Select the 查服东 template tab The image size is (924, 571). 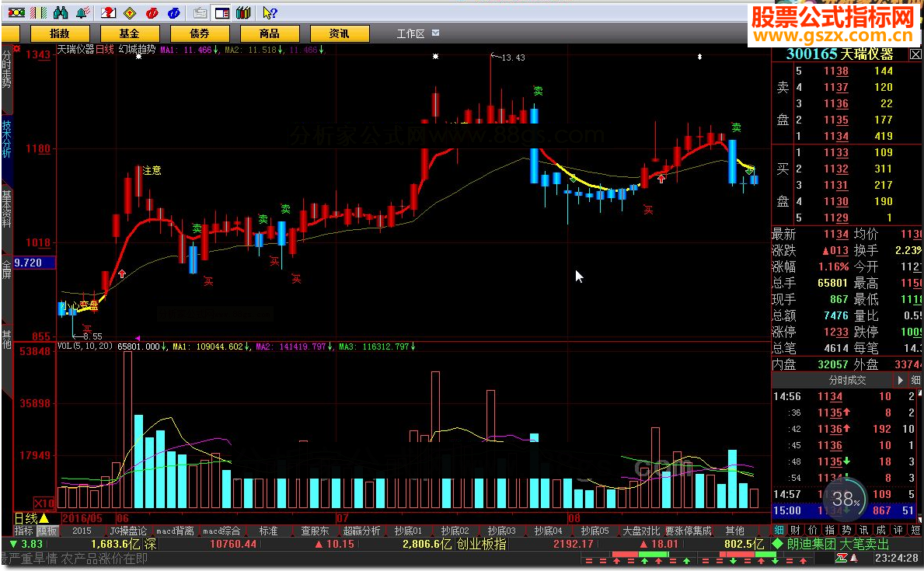click(x=315, y=531)
